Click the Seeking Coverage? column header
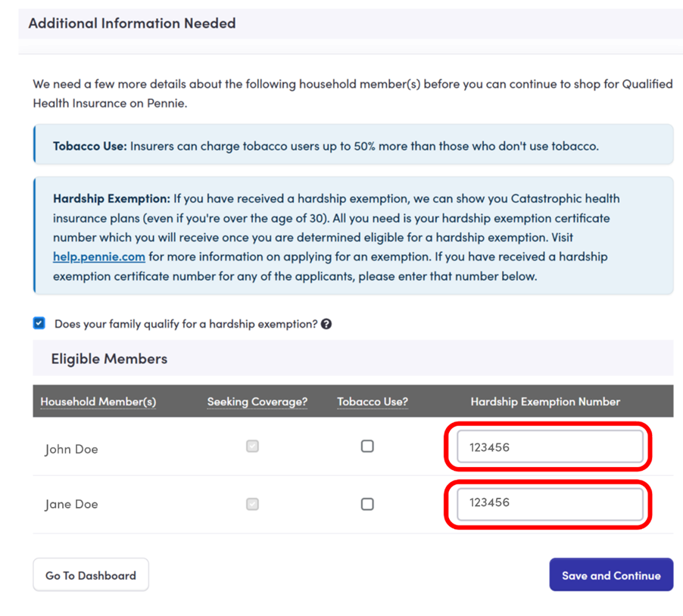The width and height of the screenshot is (683, 616). [257, 402]
